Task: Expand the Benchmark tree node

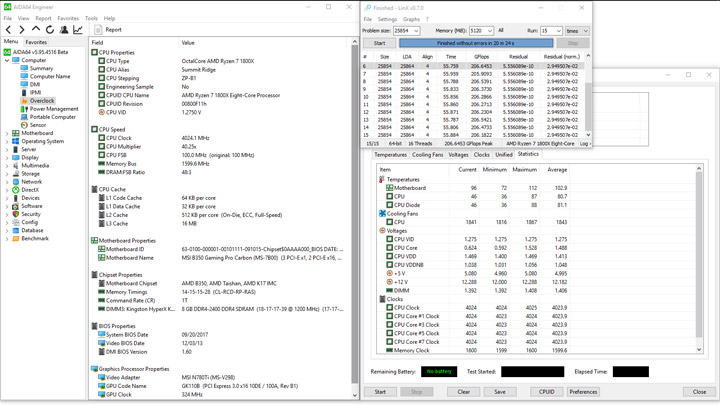Action: (x=7, y=239)
